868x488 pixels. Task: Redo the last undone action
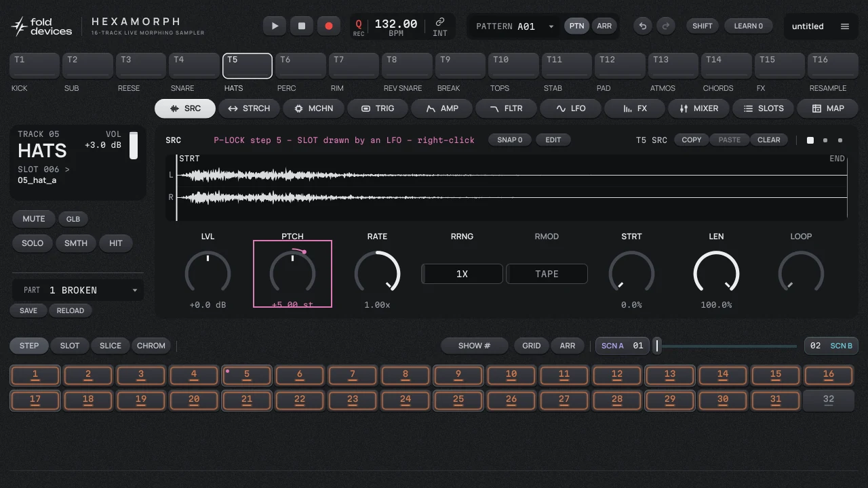pos(666,26)
